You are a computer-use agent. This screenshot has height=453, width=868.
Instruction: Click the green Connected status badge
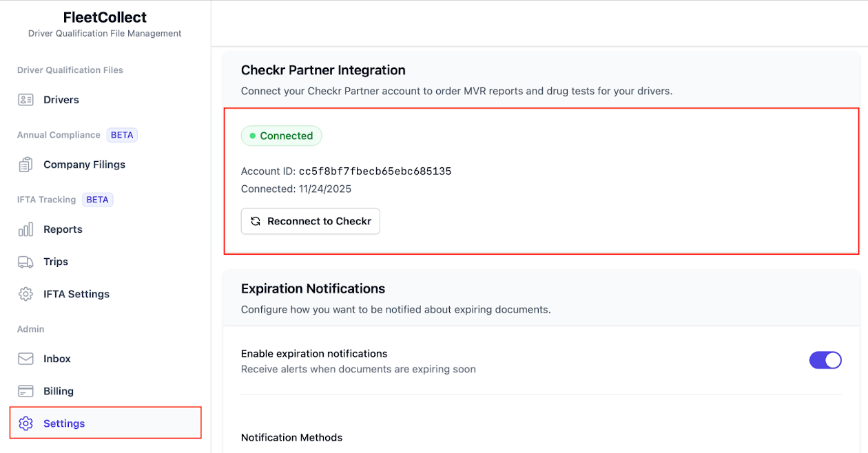pos(281,136)
